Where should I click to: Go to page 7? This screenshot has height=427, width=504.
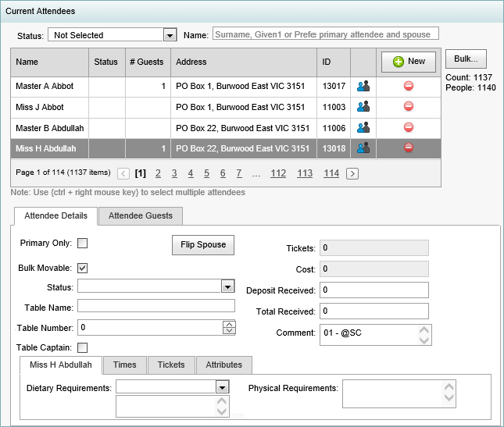(239, 173)
